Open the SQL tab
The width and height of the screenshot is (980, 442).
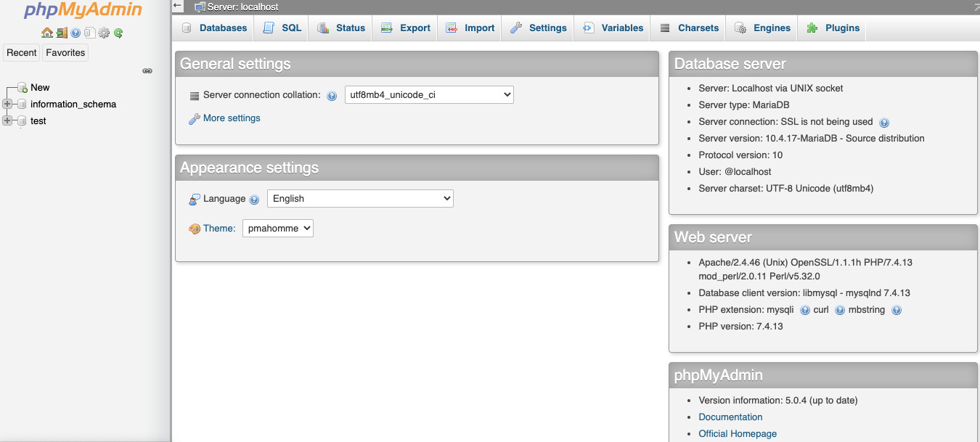click(x=282, y=28)
